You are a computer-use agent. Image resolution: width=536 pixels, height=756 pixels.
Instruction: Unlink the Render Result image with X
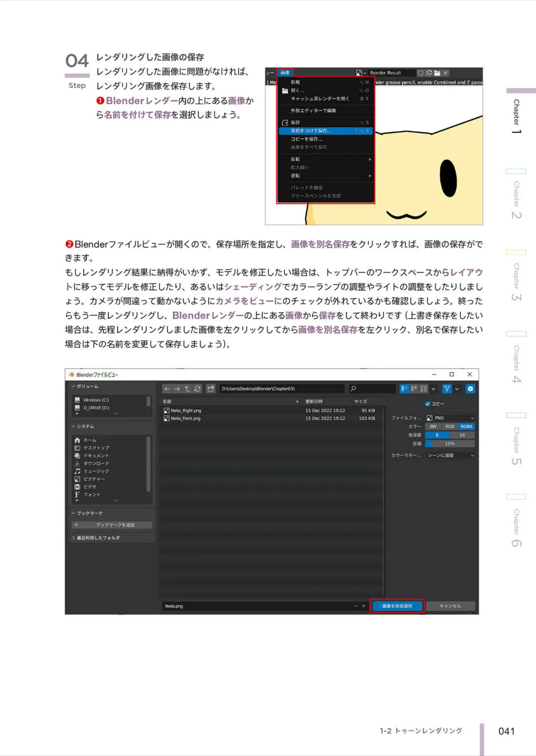(446, 73)
